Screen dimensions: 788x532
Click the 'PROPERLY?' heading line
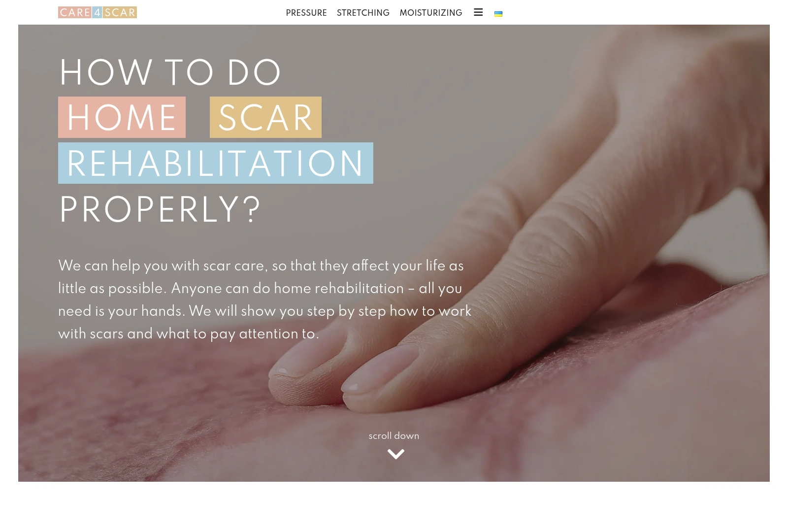[160, 210]
